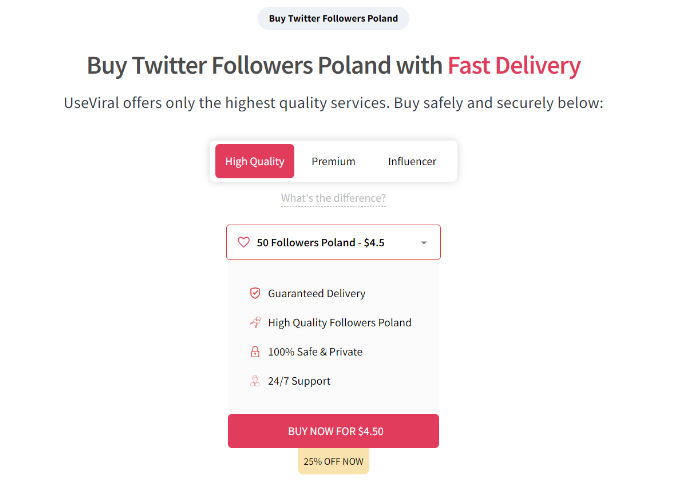Click the pink Fast Delivery heading text
Image resolution: width=673 pixels, height=492 pixels.
513,66
